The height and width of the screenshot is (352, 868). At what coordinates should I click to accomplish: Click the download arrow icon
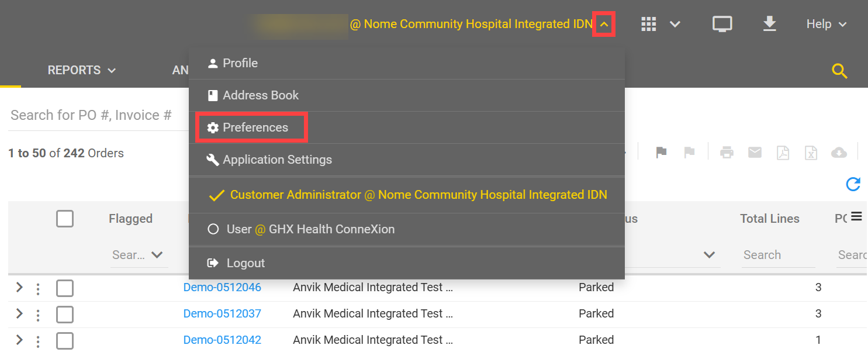pos(770,24)
